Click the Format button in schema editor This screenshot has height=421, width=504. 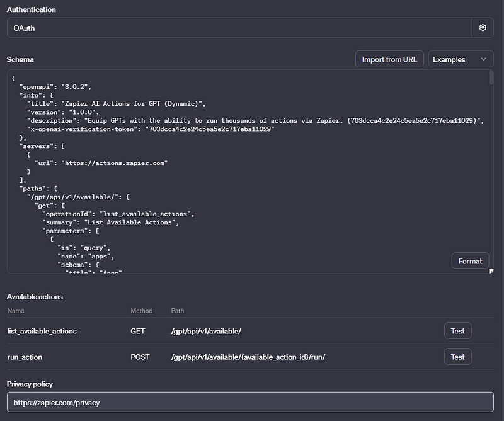[470, 261]
